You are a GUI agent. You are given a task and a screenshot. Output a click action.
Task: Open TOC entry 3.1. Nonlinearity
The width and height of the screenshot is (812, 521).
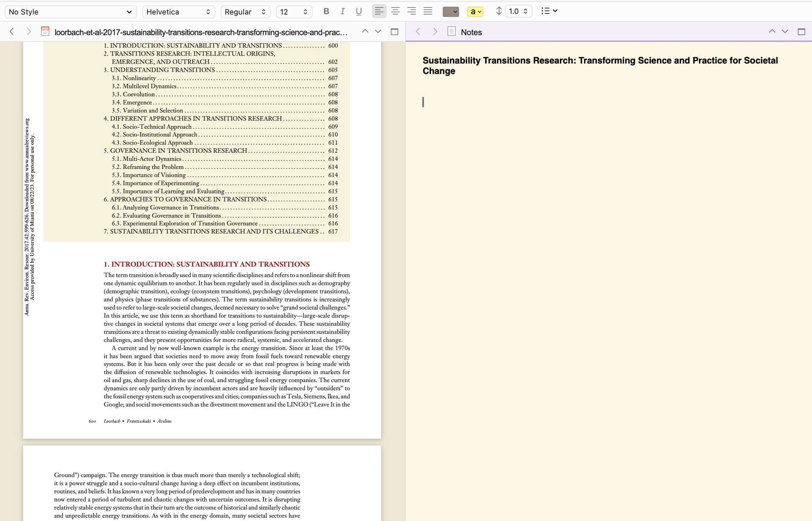coord(225,78)
